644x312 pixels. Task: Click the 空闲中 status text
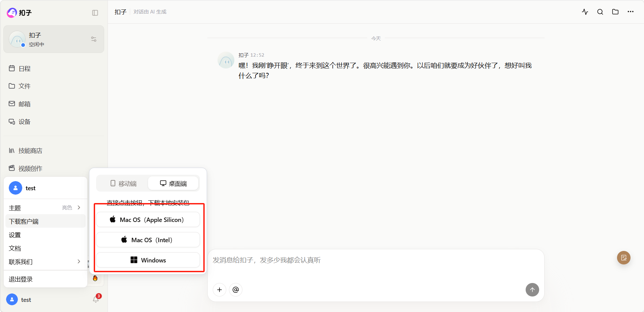tap(36, 45)
